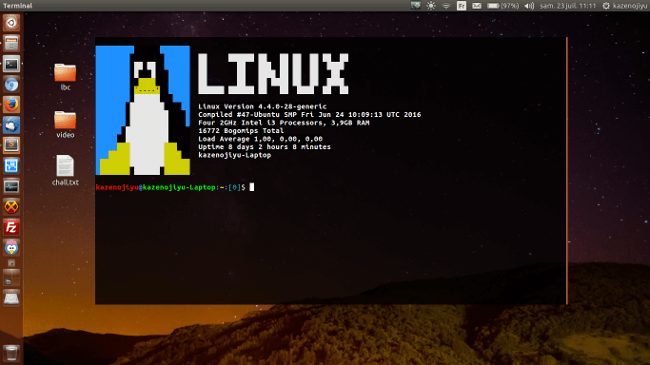The image size is (650, 365).
Task: Click the 'Four 2GHz Intel i3 Processors' line
Action: pyautogui.click(x=284, y=123)
